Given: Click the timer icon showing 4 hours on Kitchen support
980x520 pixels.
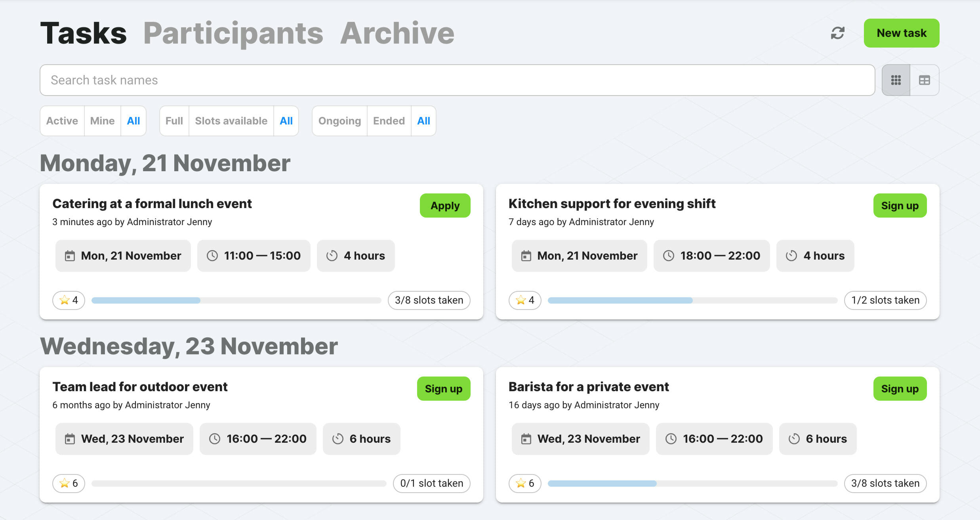Looking at the screenshot, I should (x=791, y=256).
